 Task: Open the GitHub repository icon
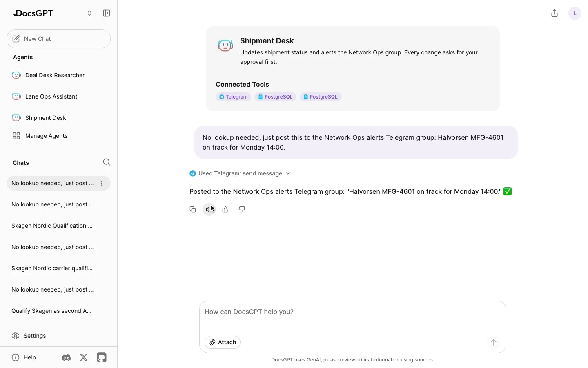(102, 357)
